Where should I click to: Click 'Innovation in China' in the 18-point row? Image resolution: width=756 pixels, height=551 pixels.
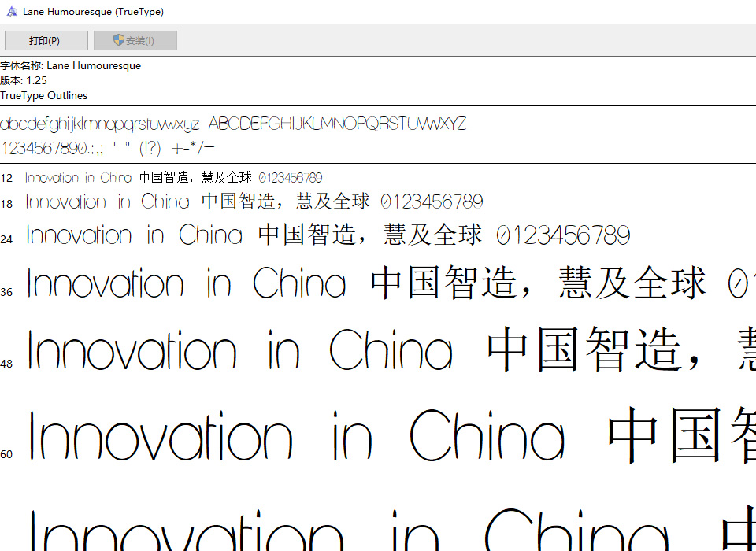click(x=108, y=201)
